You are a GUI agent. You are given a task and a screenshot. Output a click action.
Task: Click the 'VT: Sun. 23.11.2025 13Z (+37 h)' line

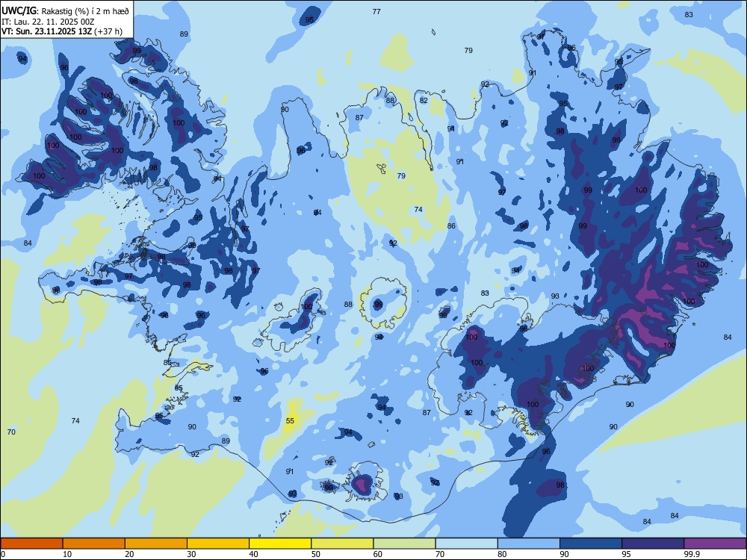coord(61,31)
